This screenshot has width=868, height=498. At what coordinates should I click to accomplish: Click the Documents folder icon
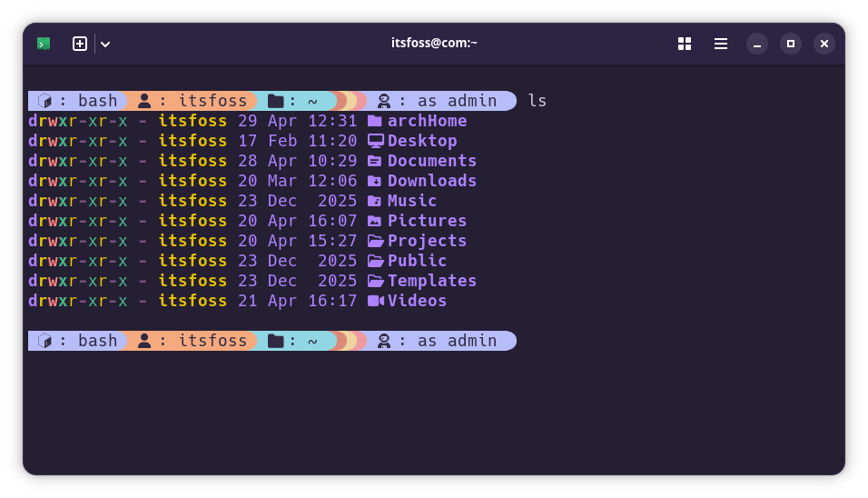[375, 161]
